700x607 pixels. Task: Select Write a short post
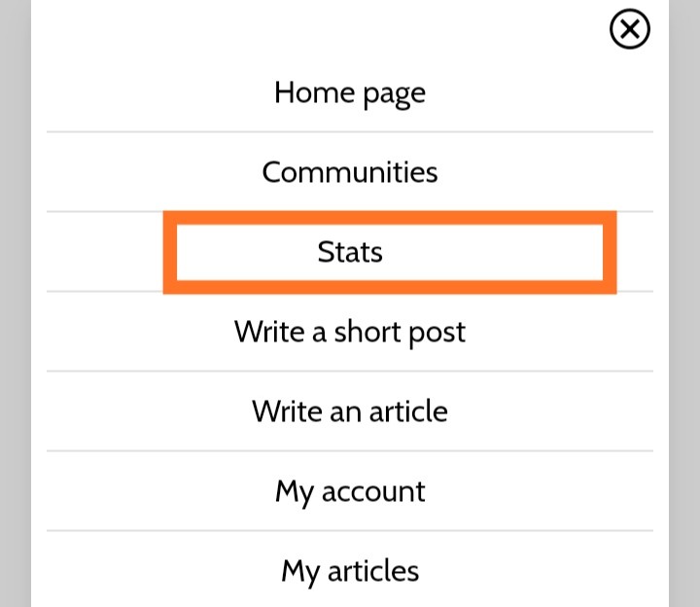pyautogui.click(x=350, y=332)
